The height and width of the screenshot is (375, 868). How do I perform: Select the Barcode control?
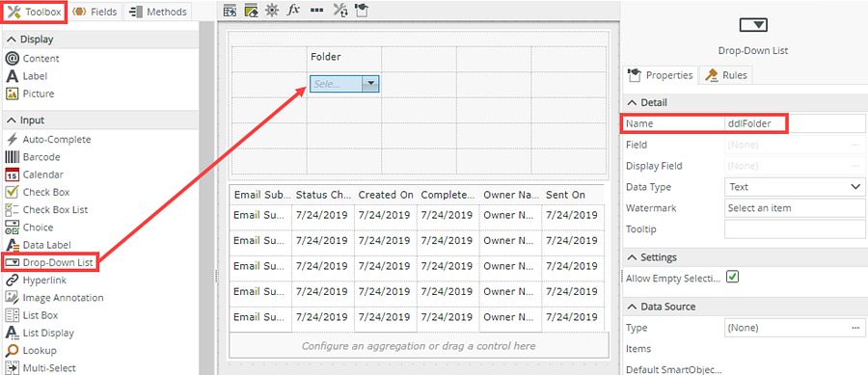click(33, 157)
